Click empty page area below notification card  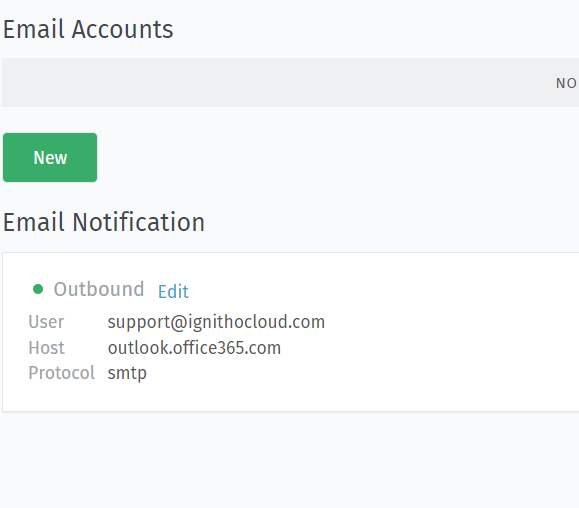(x=290, y=460)
